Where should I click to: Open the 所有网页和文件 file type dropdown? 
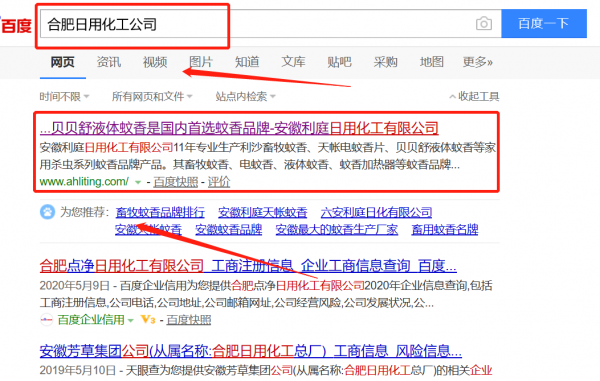152,96
